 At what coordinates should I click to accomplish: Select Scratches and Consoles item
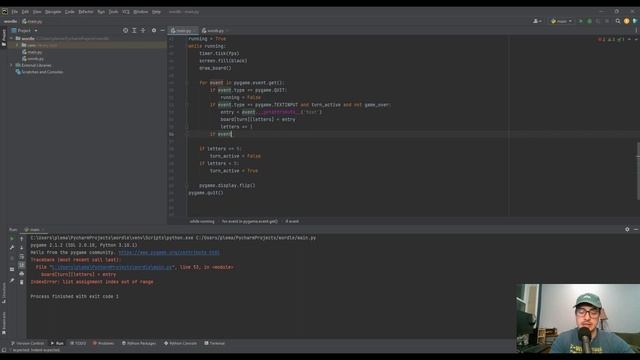(x=40, y=72)
